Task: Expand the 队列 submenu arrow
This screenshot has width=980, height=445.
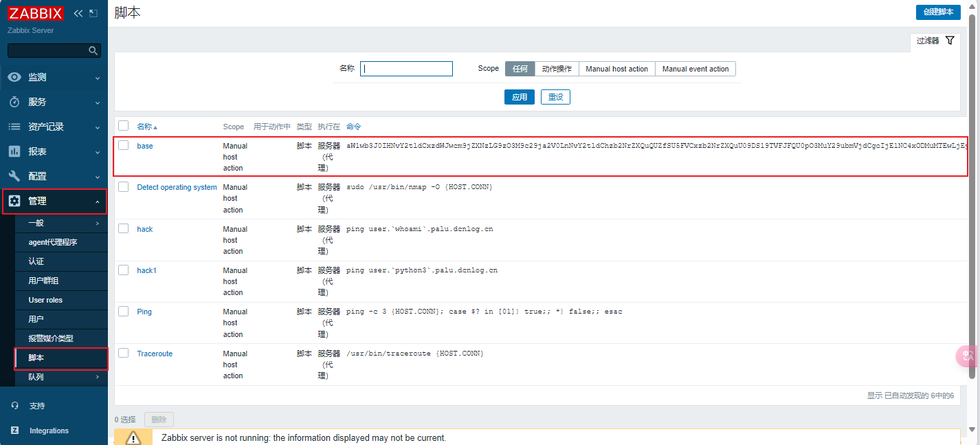Action: tap(98, 377)
